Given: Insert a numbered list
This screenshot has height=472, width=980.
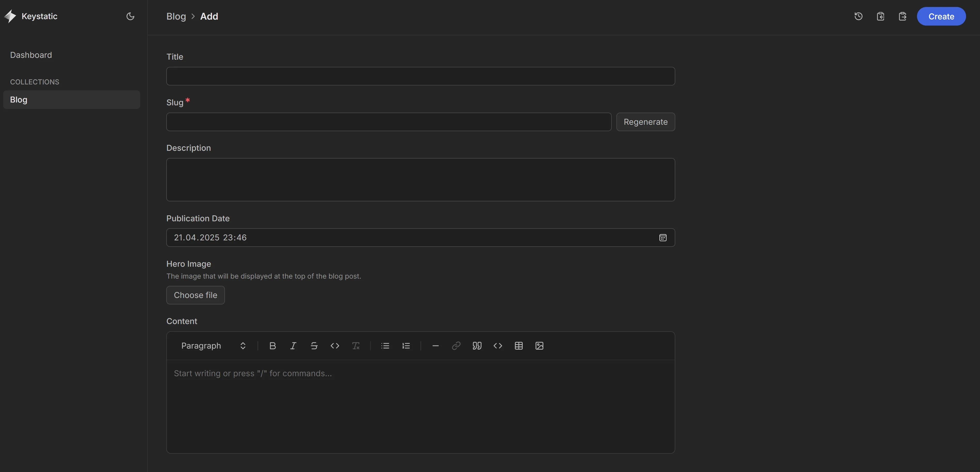Looking at the screenshot, I should click(x=406, y=346).
